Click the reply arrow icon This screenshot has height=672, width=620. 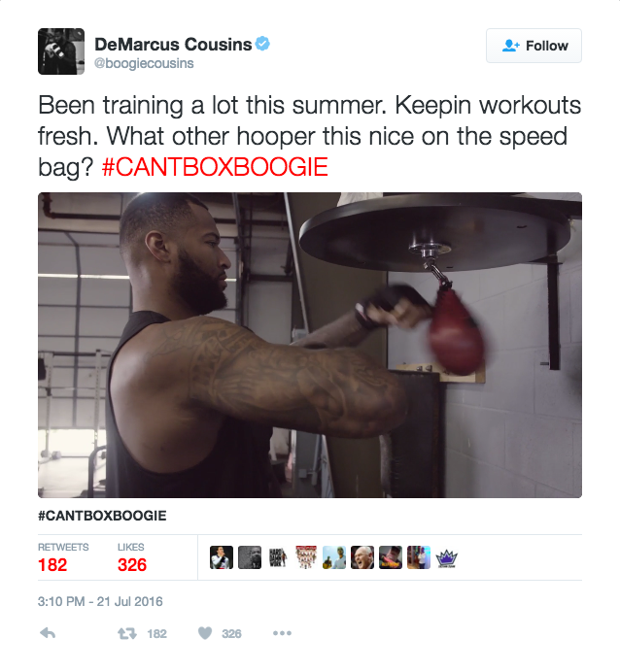[48, 633]
